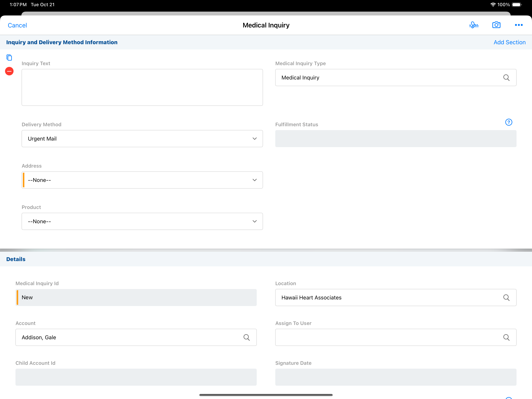532x399 pixels.
Task: Focus the Inquiry Text field
Action: tap(142, 87)
